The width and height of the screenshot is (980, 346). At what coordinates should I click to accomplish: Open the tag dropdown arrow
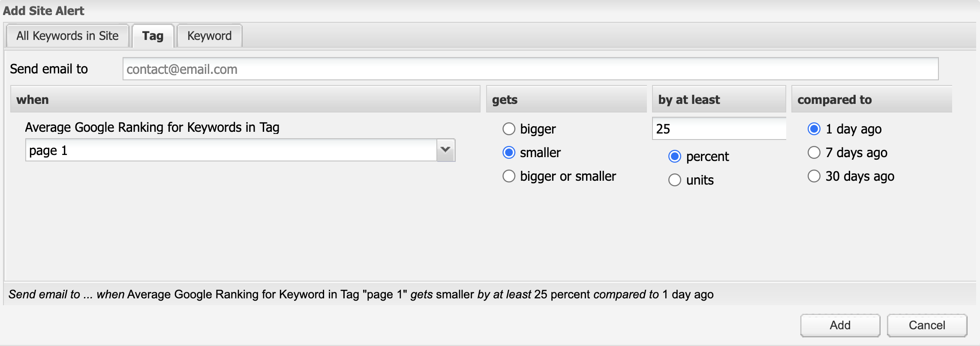click(445, 150)
